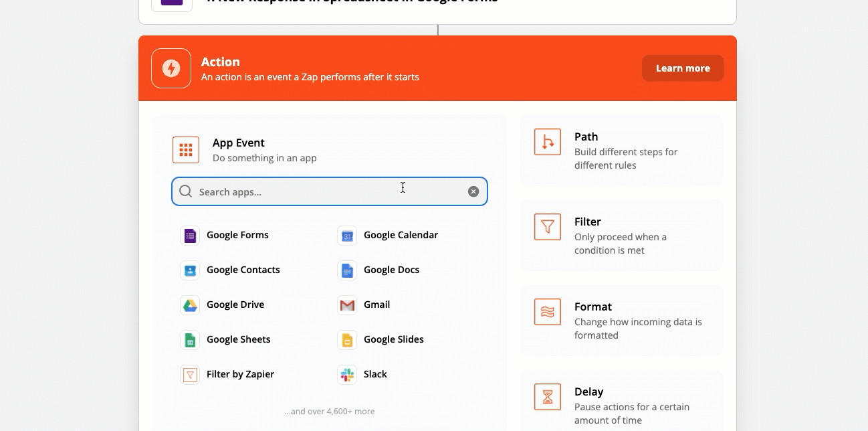
Task: Select the Google Drive icon
Action: click(190, 305)
